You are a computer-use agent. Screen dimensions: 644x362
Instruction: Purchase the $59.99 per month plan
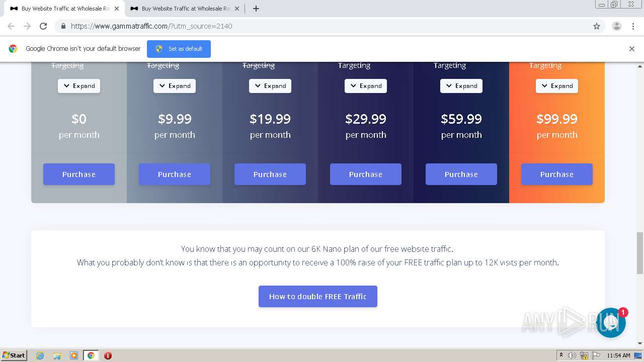pos(461,174)
